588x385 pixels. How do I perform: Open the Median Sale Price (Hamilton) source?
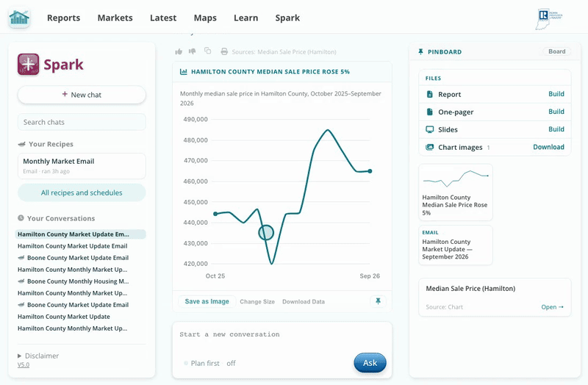(552, 306)
